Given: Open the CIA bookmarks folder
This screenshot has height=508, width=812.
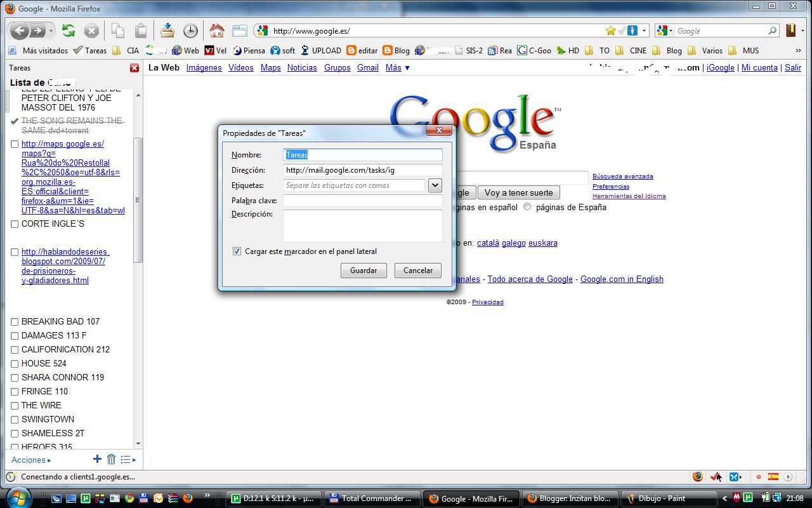Looking at the screenshot, I should (126, 50).
